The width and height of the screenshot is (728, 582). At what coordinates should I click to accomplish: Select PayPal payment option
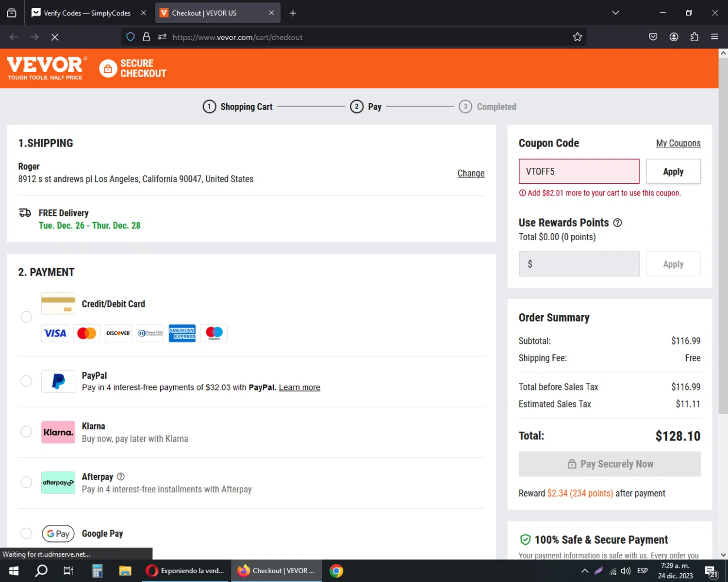coord(26,381)
